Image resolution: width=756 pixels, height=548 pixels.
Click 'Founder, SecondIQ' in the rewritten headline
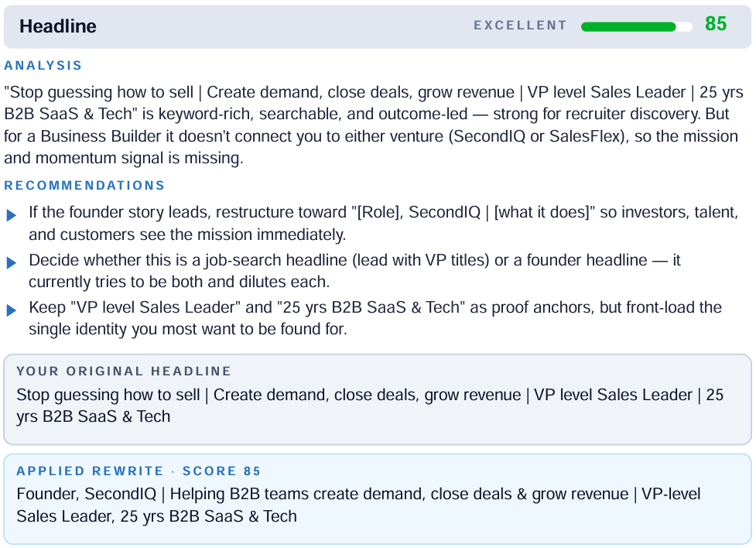point(87,494)
